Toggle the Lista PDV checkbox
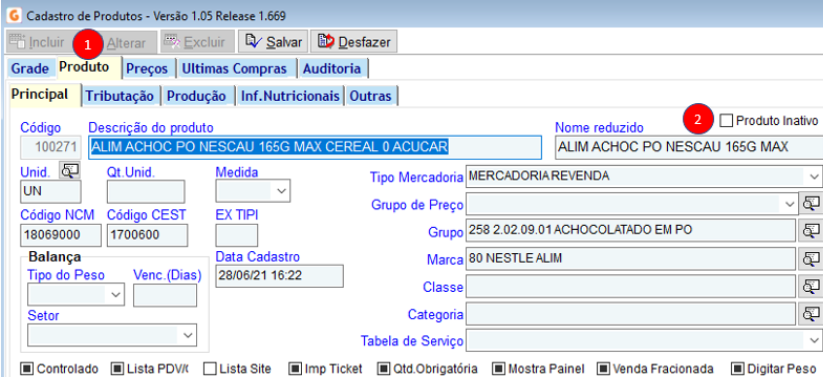This screenshot has width=823, height=379. (x=118, y=369)
